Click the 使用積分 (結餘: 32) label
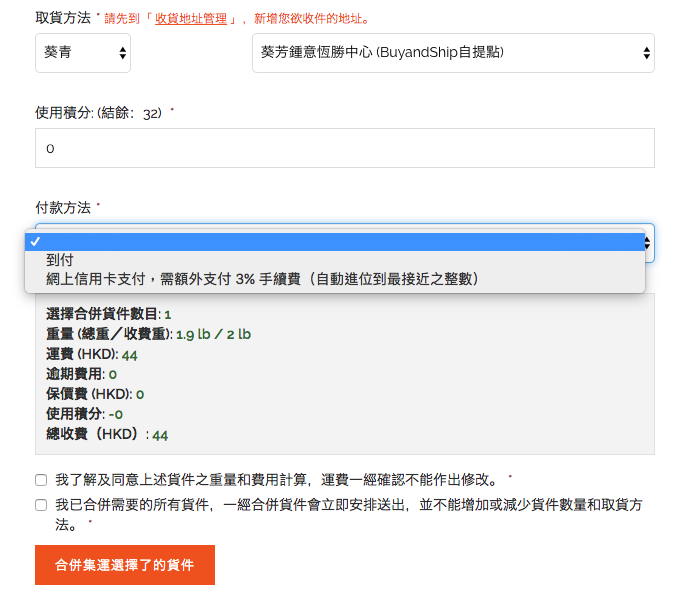Viewport: 693px width, 596px height. point(98,113)
